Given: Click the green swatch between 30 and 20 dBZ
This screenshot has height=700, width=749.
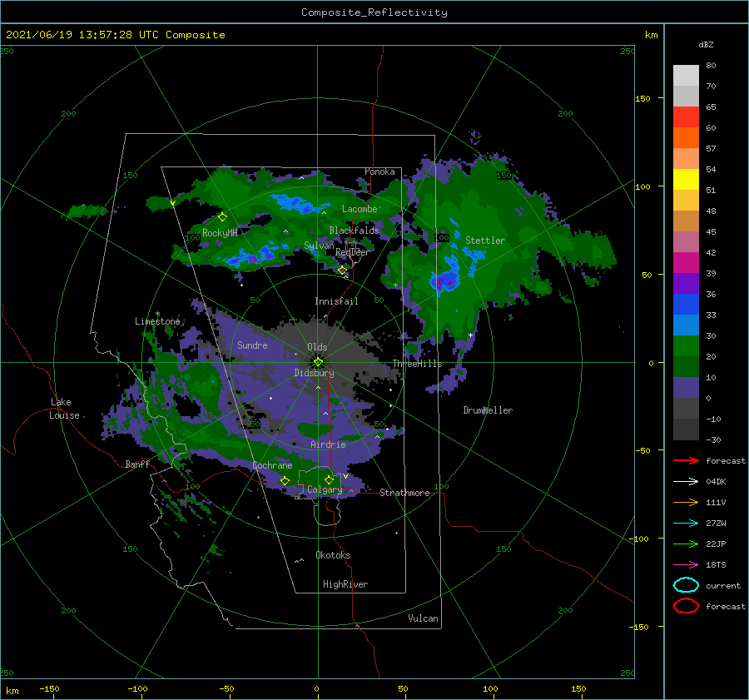Looking at the screenshot, I should point(686,346).
